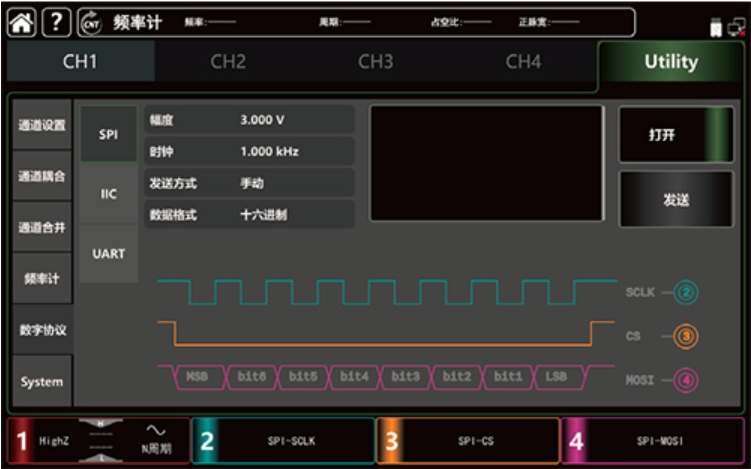Click the black data display area
Viewport: 751px width, 469px height.
(x=486, y=163)
